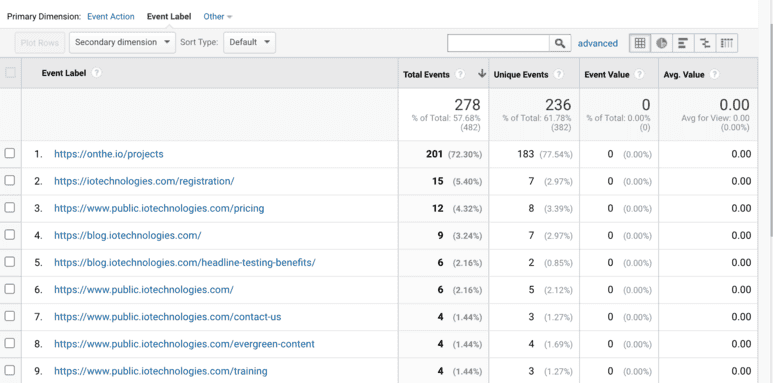The image size is (773, 383).
Task: Click the Plot Rows button
Action: click(40, 43)
